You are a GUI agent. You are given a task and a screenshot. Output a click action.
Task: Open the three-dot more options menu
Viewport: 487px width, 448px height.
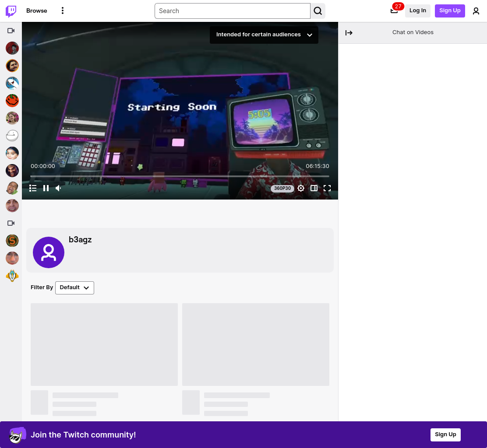(x=63, y=10)
